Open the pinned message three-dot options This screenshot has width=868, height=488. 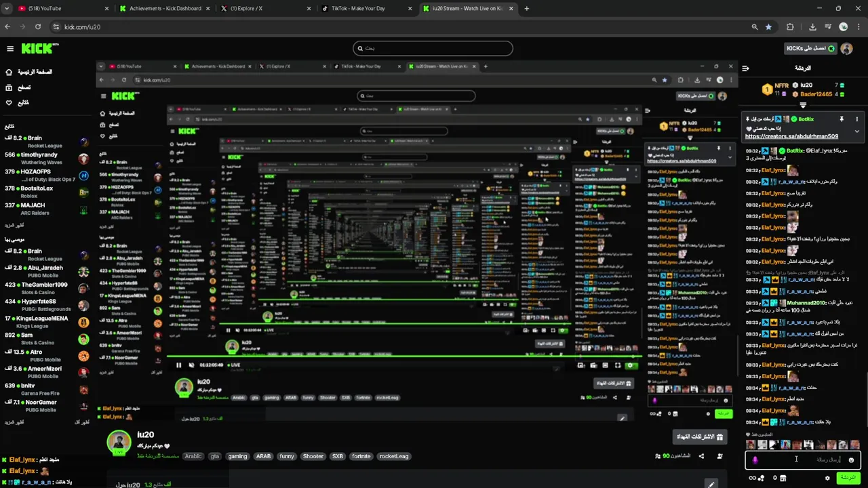[857, 119]
